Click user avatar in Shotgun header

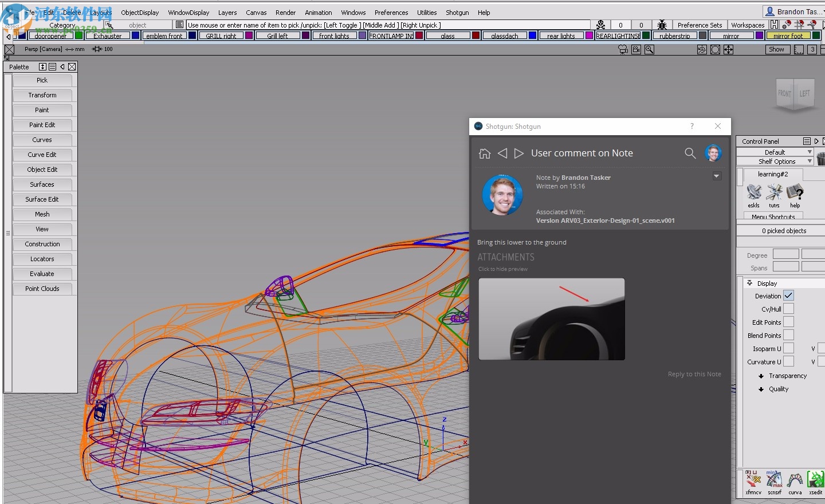pyautogui.click(x=713, y=153)
